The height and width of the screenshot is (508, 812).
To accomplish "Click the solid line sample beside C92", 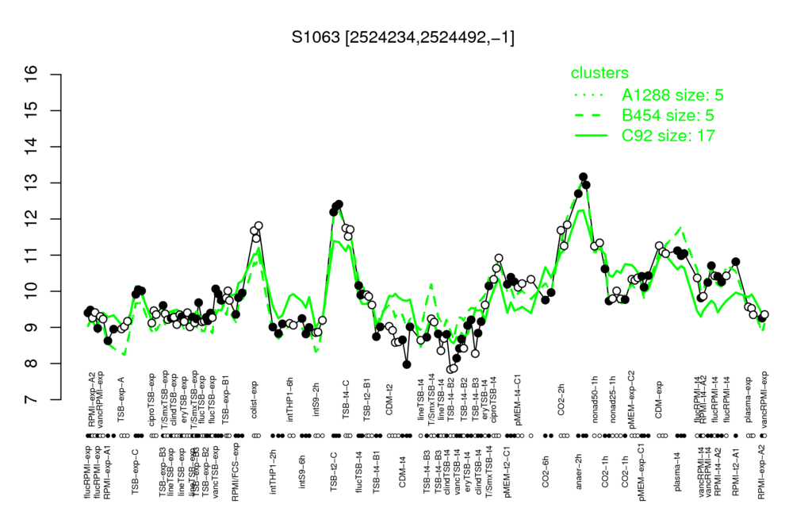I will (x=591, y=136).
